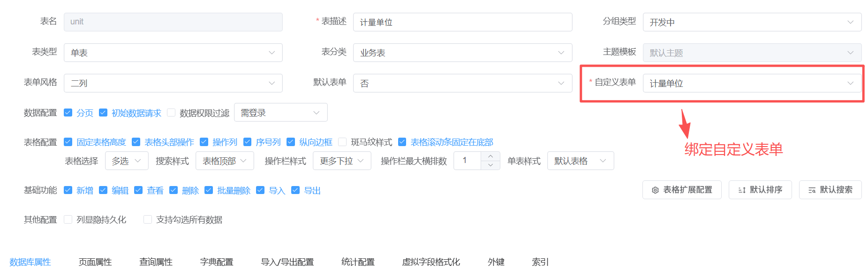This screenshot has height=272, width=868.
Task: Open the 搜索样式 dropdown showing 表格顶部
Action: point(225,161)
